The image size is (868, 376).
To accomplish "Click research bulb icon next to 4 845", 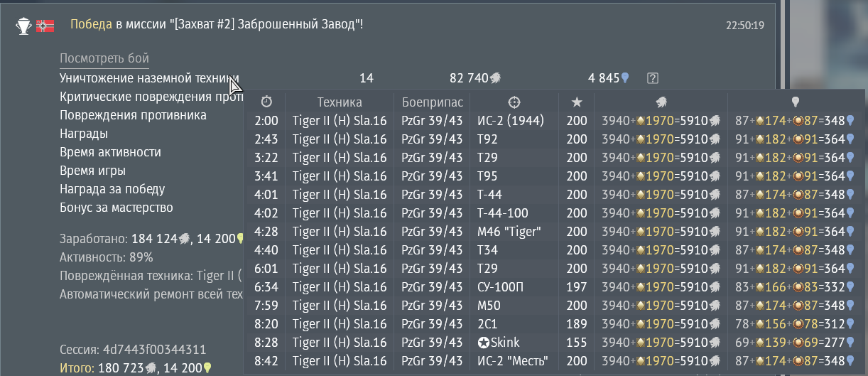I will pos(625,78).
